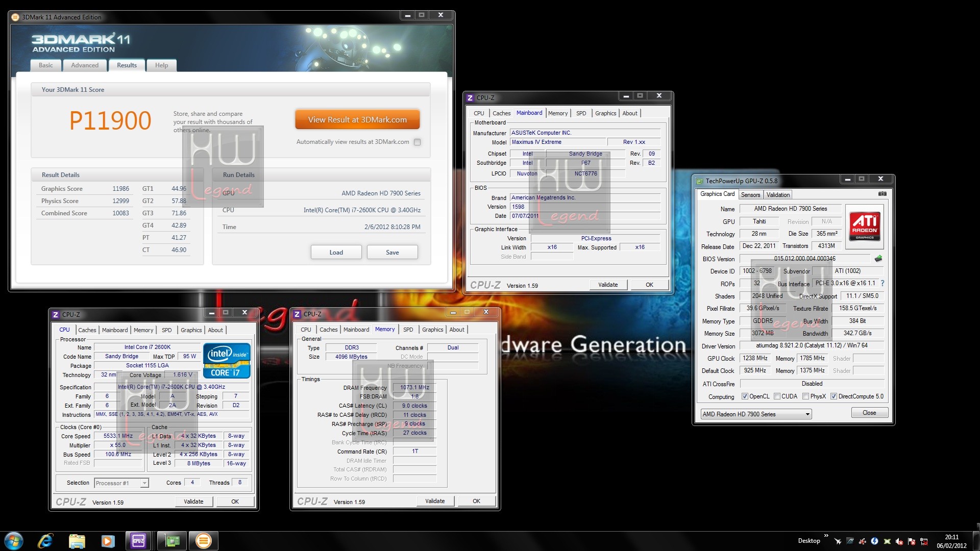Click the GPU Clock field 1238 MHz
Image resolution: width=980 pixels, height=551 pixels.
(755, 358)
